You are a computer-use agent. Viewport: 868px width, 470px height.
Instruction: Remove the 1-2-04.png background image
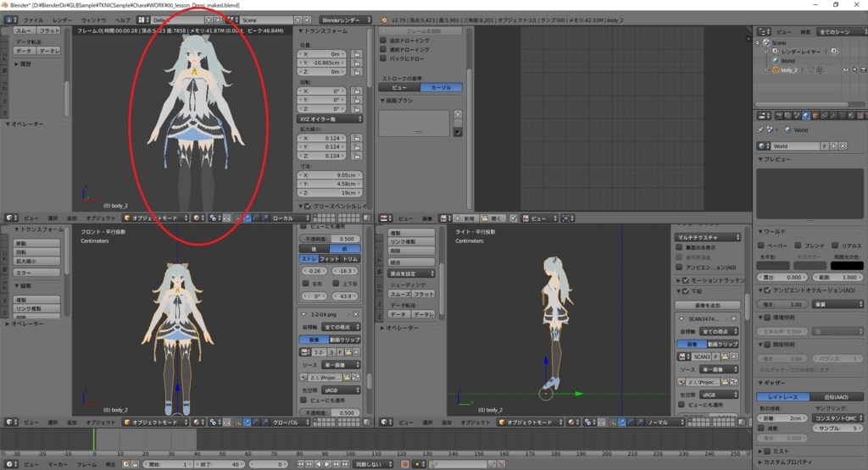point(356,314)
